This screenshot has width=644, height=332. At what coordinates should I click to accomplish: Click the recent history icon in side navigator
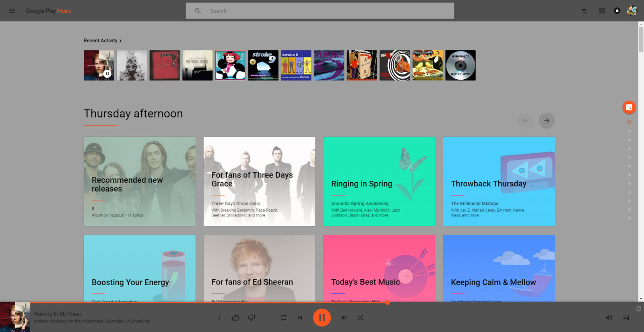(629, 122)
